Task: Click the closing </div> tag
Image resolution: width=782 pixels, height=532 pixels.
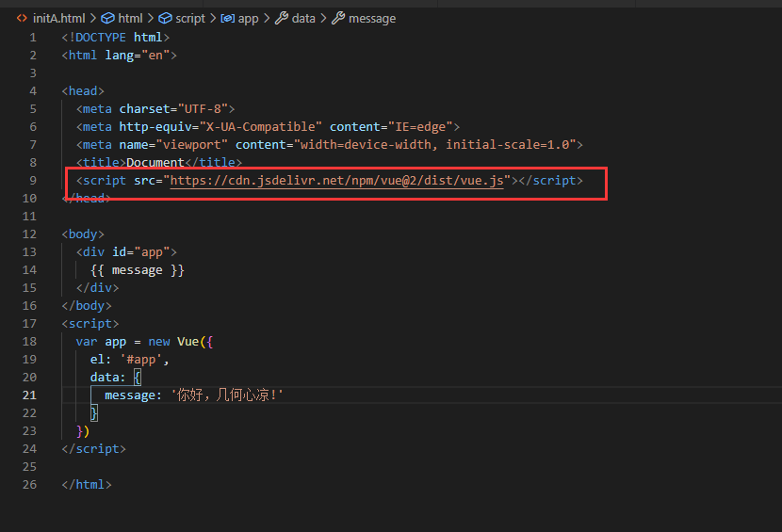Action: (x=97, y=288)
